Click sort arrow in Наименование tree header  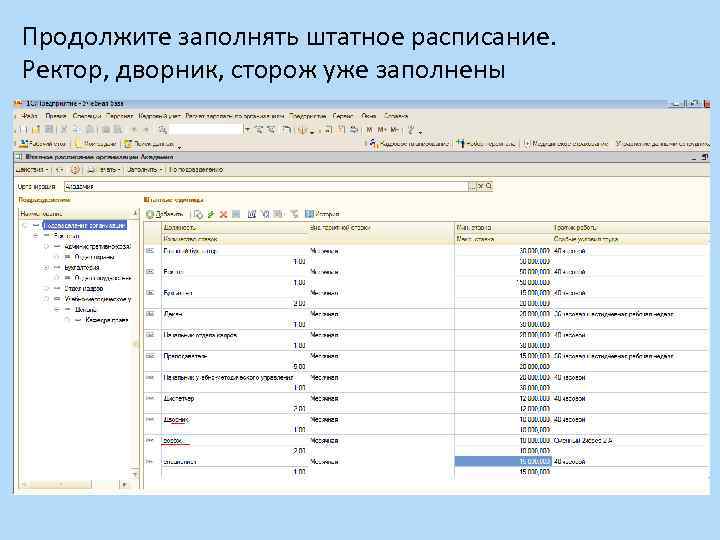click(x=135, y=214)
